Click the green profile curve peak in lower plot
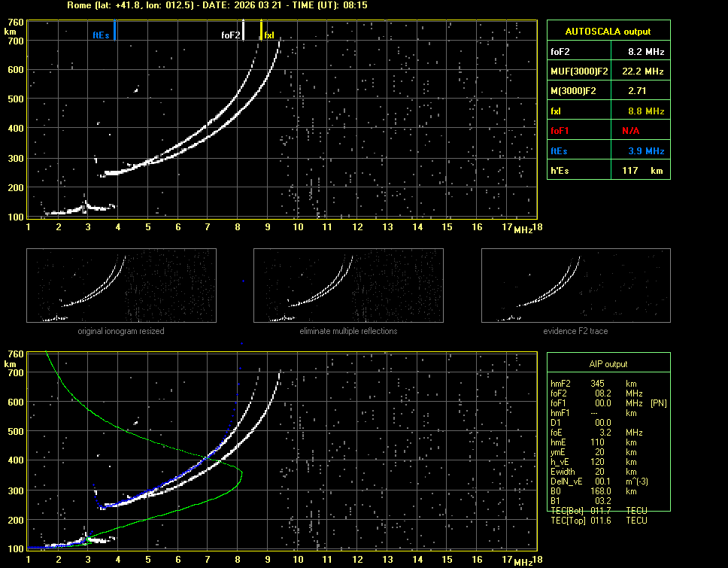This screenshot has width=728, height=568. tap(241, 473)
